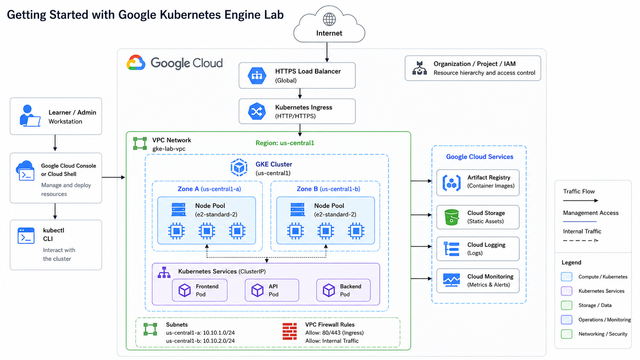Select the VPC Network green icon
Viewport: 640px width, 360px height.
140,144
